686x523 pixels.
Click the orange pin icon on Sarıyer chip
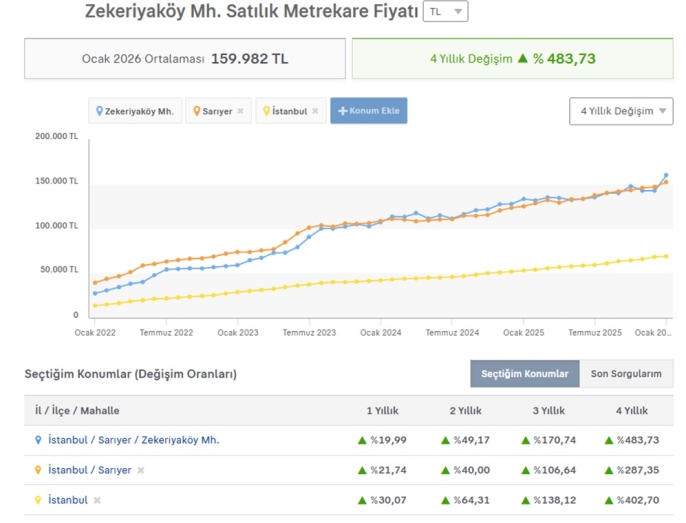(197, 111)
